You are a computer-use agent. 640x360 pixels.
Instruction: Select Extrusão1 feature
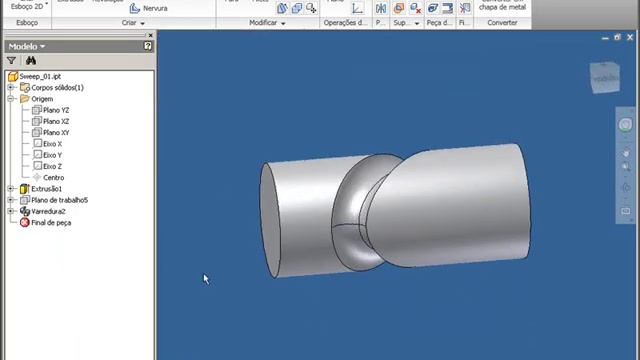(x=47, y=189)
